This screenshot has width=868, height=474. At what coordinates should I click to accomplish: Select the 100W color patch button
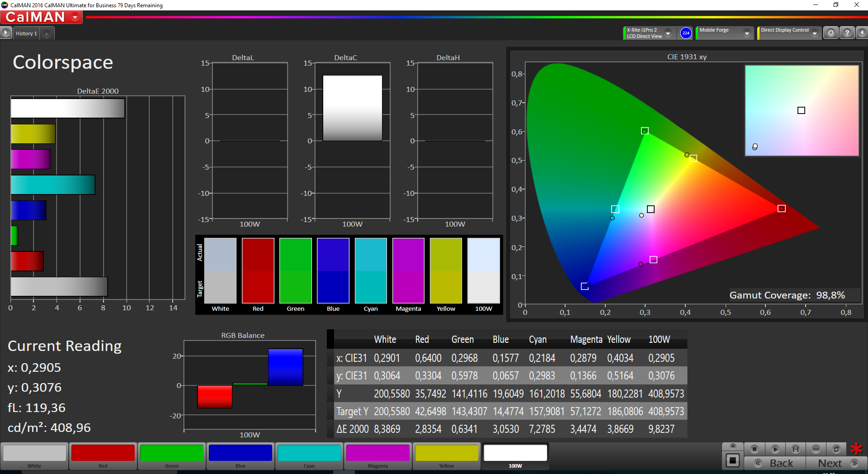[515, 456]
